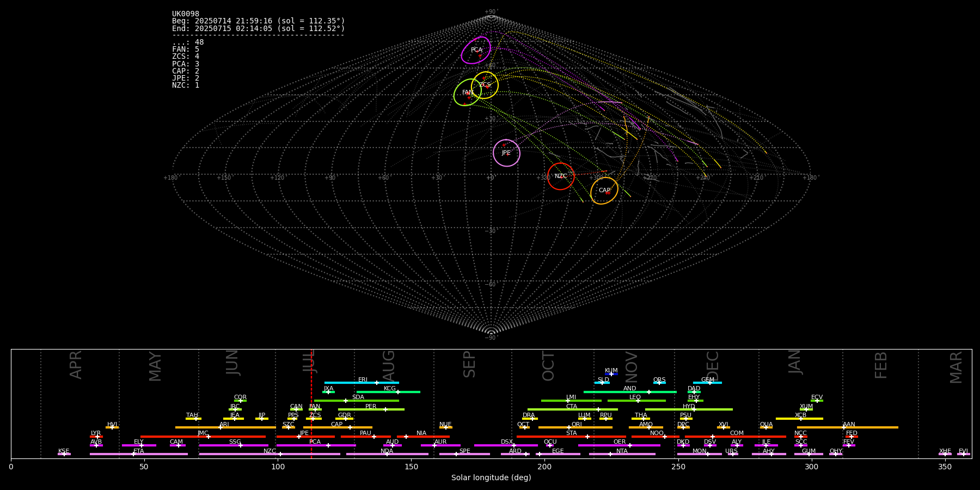
Task: Select the green FAN radiant circle
Action: (468, 93)
